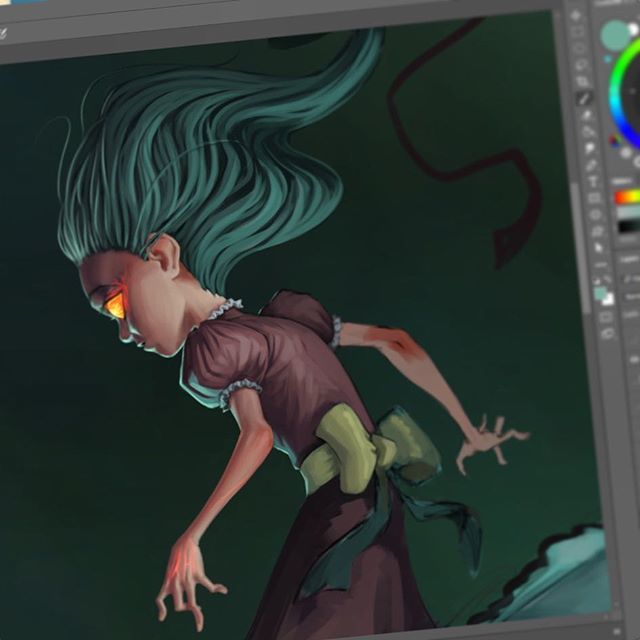Click the large teal color circle above wheel
The width and height of the screenshot is (640, 640).
tap(615, 35)
